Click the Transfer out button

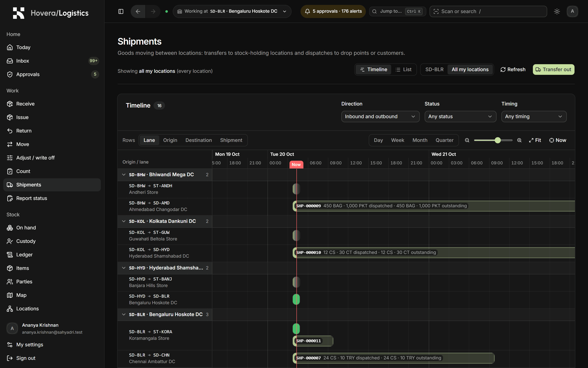pos(553,70)
